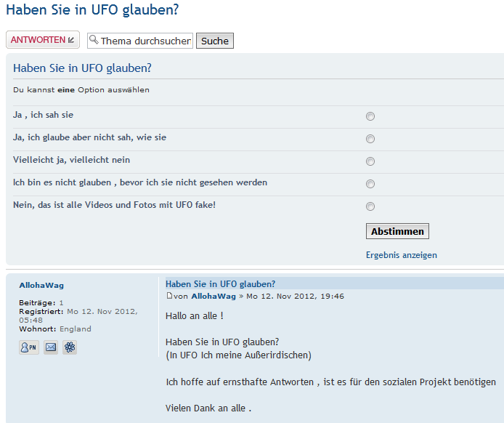Click the magnifier icon in search box

click(x=94, y=40)
